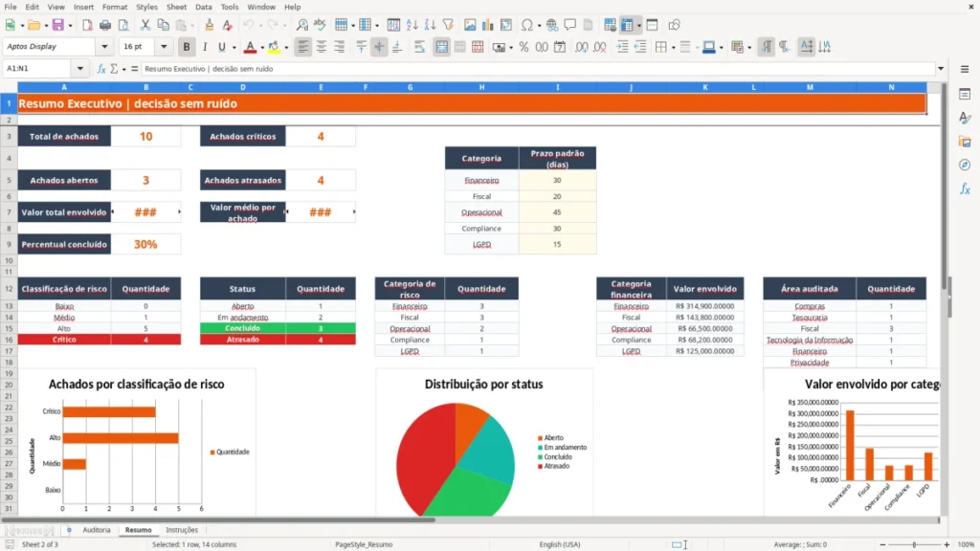
Task: Click column header A
Action: pos(64,87)
